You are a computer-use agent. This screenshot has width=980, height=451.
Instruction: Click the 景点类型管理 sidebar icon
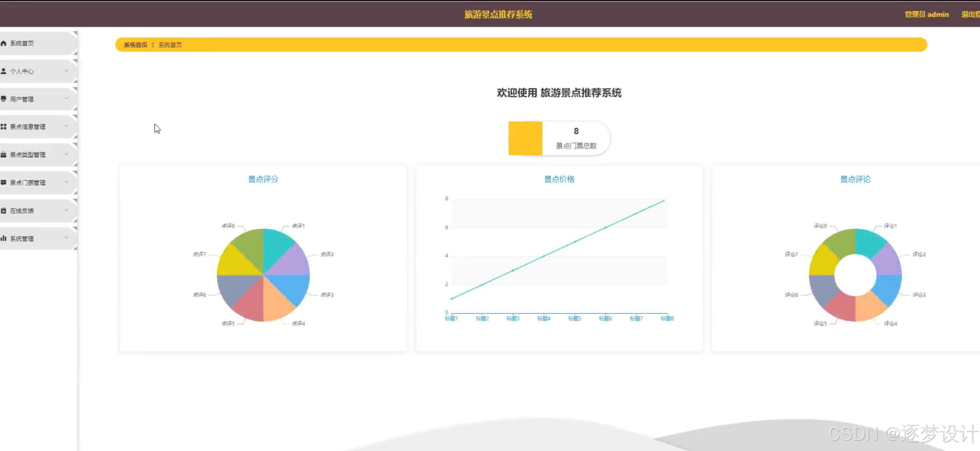tap(3, 155)
